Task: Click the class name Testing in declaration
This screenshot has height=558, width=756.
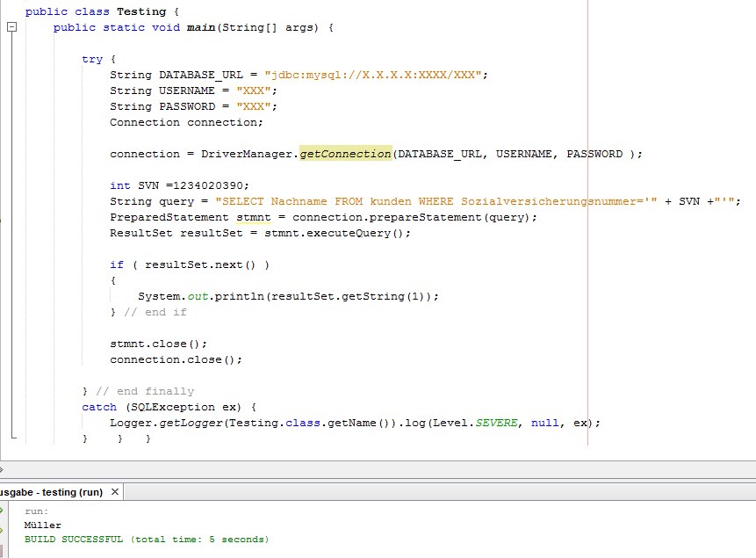Action: pyautogui.click(x=141, y=11)
